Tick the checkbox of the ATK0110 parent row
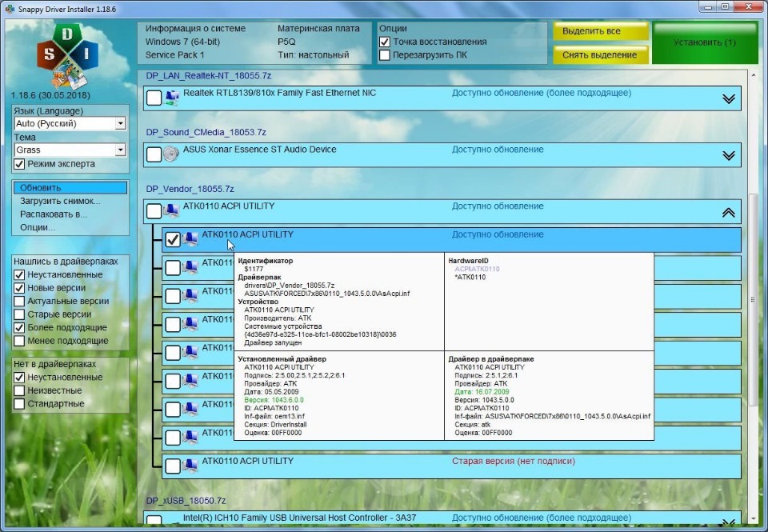 click(x=154, y=211)
